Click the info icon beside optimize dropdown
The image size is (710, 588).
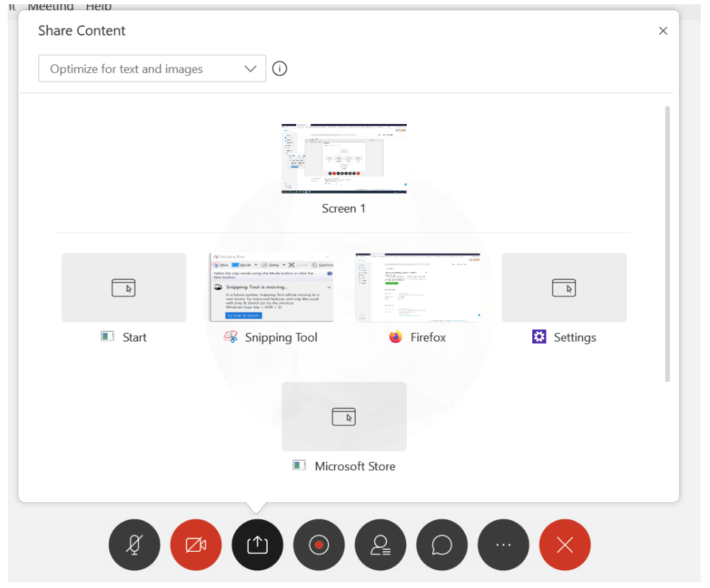pyautogui.click(x=280, y=69)
